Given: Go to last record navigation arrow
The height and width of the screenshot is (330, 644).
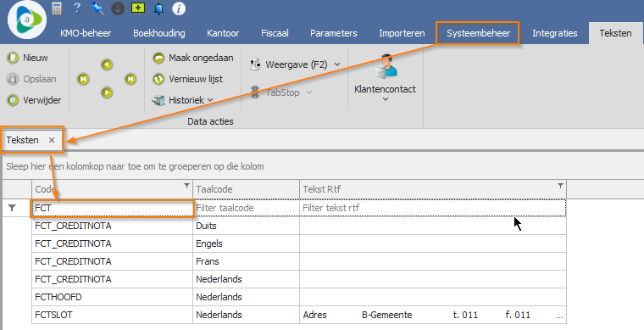Looking at the screenshot, I should click(x=130, y=79).
